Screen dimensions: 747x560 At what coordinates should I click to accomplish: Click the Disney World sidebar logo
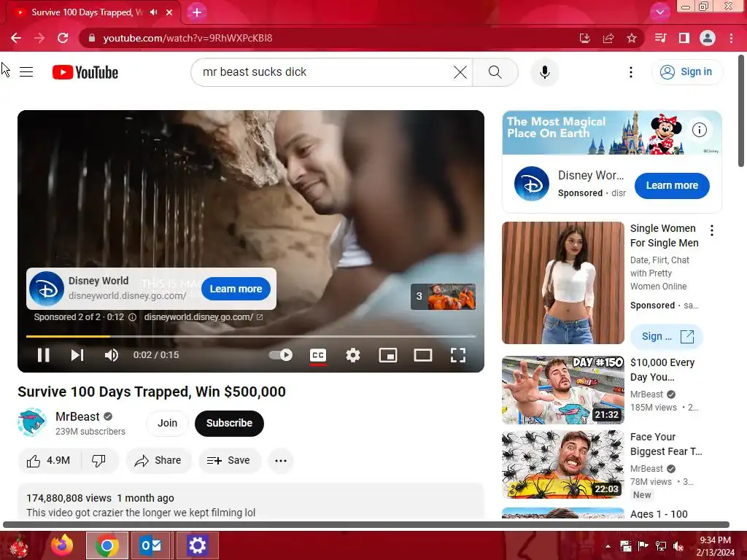coord(532,184)
